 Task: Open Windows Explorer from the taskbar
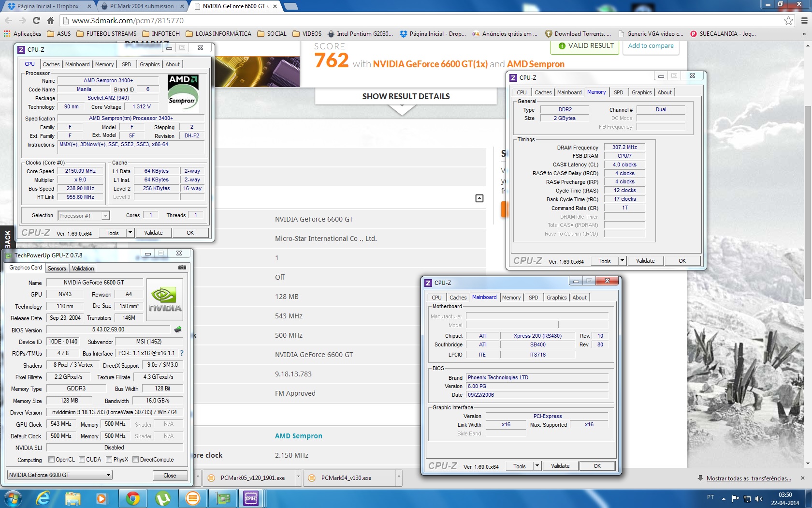click(x=73, y=498)
